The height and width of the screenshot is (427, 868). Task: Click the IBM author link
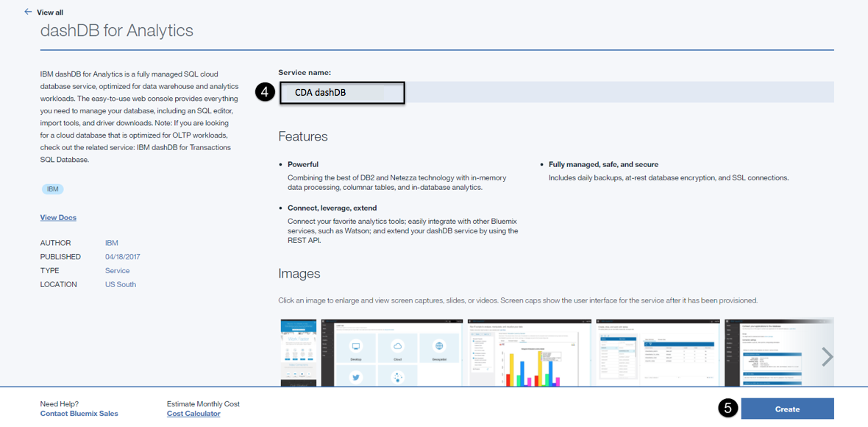(x=111, y=242)
